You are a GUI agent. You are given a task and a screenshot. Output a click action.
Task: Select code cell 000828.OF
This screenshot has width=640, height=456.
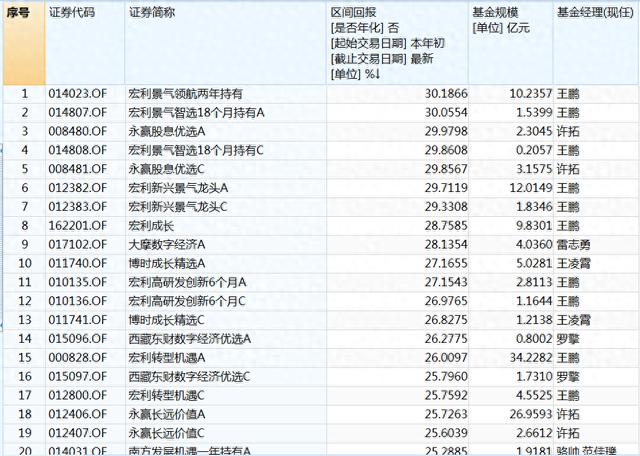click(78, 358)
